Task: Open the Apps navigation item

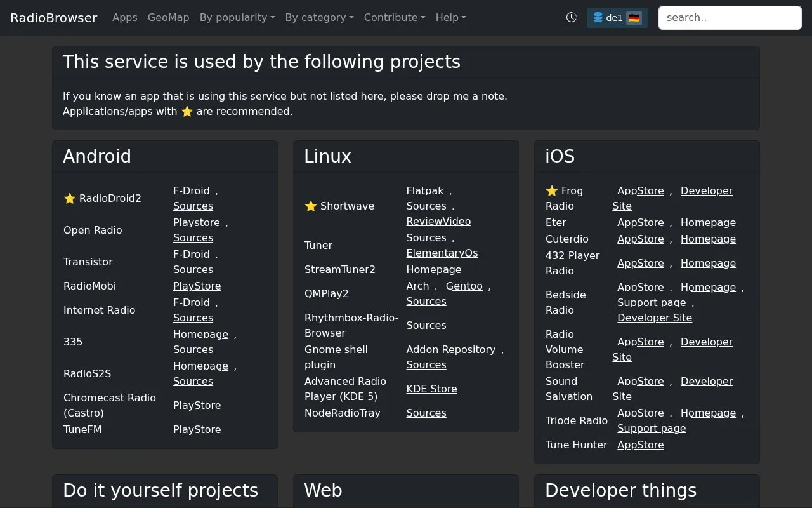Action: click(125, 18)
